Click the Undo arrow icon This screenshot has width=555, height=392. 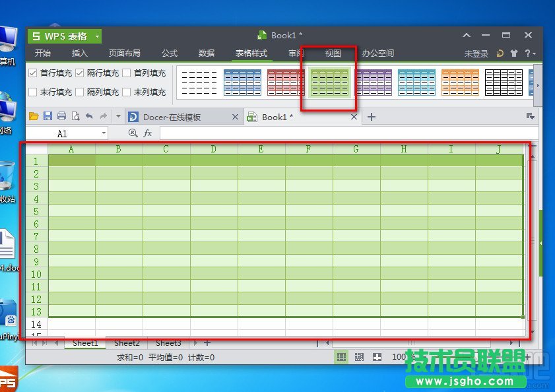[90, 116]
